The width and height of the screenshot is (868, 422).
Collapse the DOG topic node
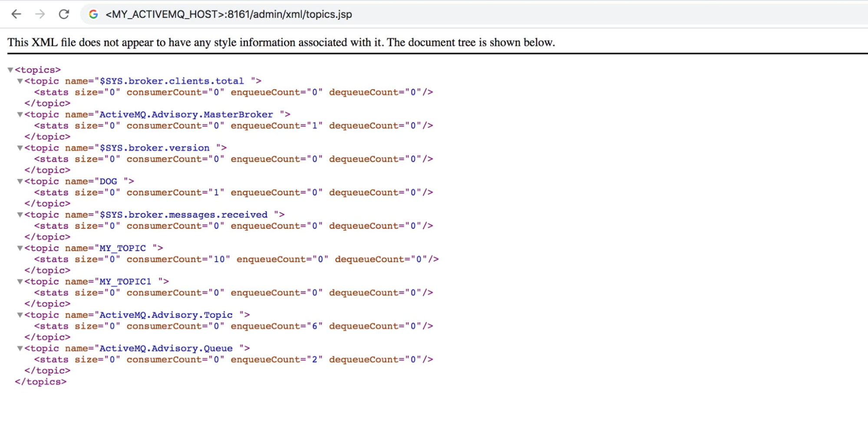tap(20, 181)
